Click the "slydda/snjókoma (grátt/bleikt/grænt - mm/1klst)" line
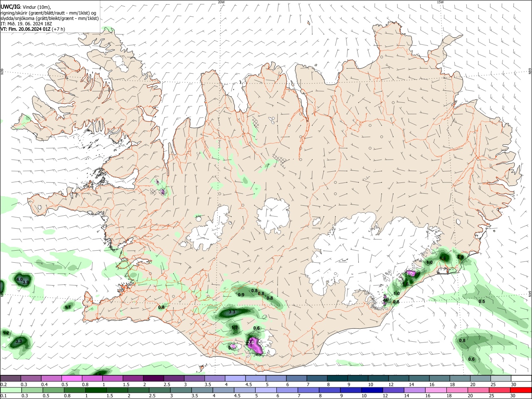The height and width of the screenshot is (399, 532). point(49,18)
